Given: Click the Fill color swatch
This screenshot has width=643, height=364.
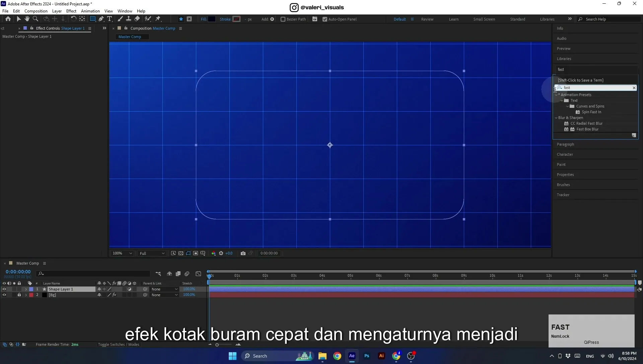Looking at the screenshot, I should [212, 19].
